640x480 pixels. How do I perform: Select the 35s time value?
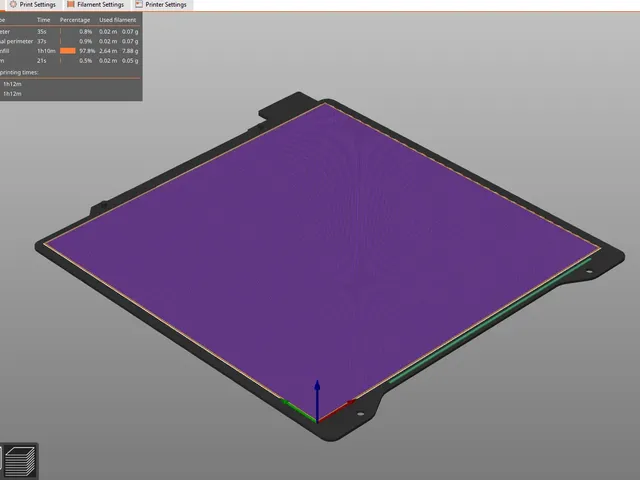point(42,31)
